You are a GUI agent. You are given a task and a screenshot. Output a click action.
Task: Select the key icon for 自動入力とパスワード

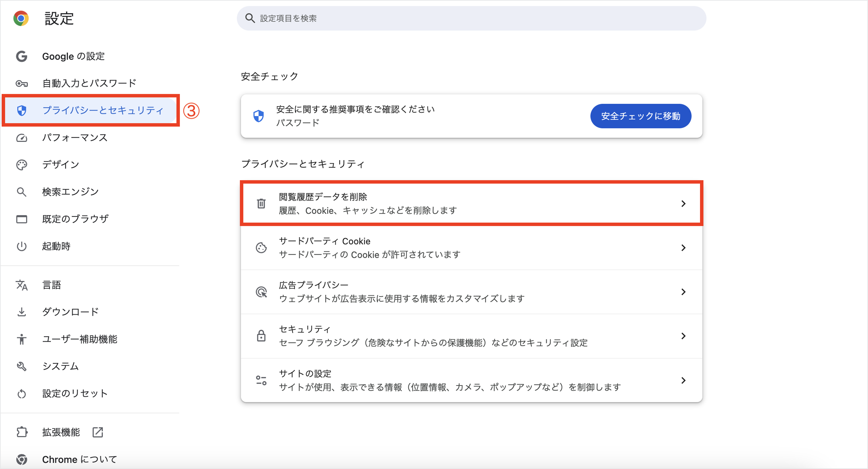[x=22, y=83]
